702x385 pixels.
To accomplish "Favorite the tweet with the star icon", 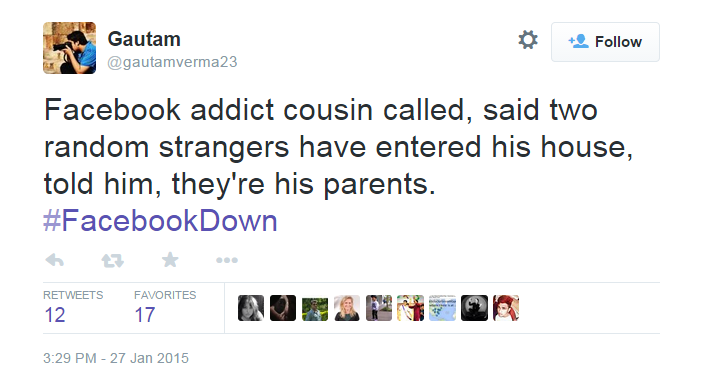I will point(170,260).
